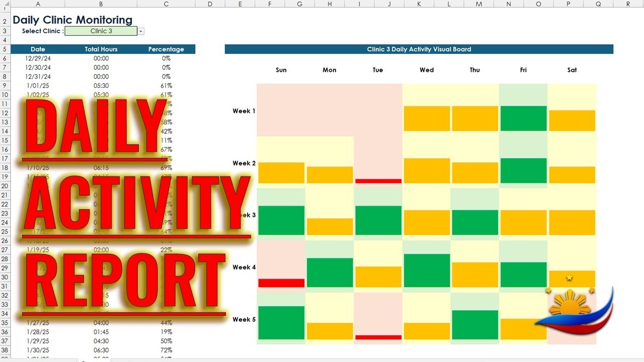Click the 04:30 hours cell
The width and height of the screenshot is (644, 362).
[x=101, y=341]
